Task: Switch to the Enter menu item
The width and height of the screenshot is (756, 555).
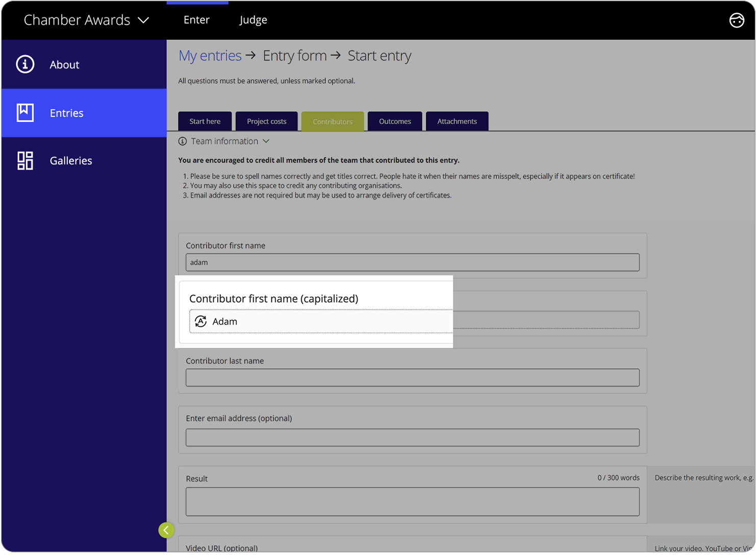Action: tap(196, 20)
